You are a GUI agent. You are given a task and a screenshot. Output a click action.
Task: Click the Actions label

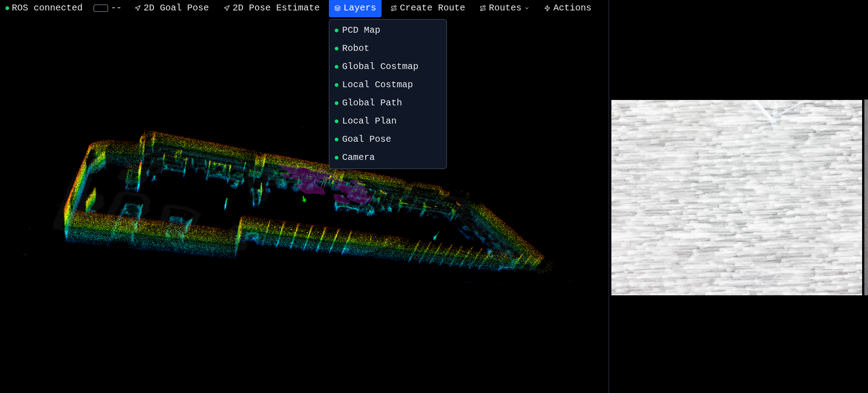tap(572, 8)
